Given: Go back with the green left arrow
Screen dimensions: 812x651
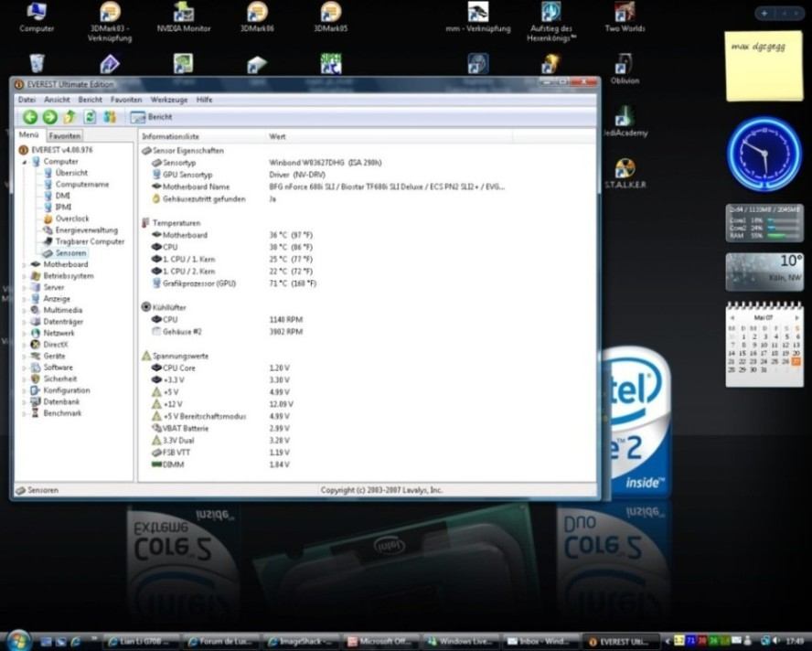Looking at the screenshot, I should [30, 117].
